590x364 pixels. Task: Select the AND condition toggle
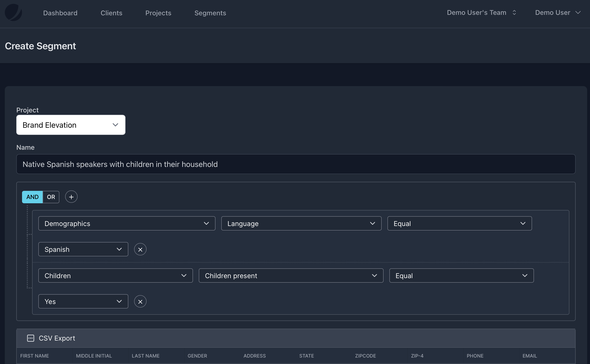point(32,197)
